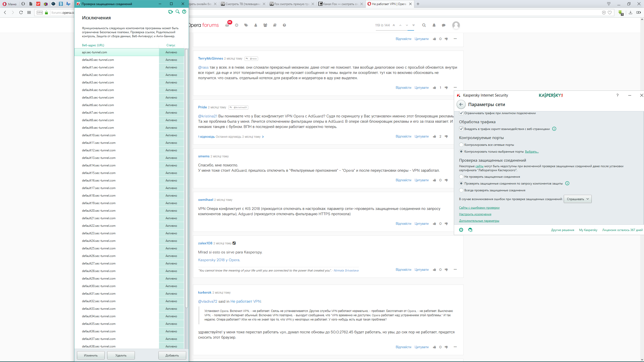Select Контролировать только выбранные порты radio
644x362 pixels.
461,152
